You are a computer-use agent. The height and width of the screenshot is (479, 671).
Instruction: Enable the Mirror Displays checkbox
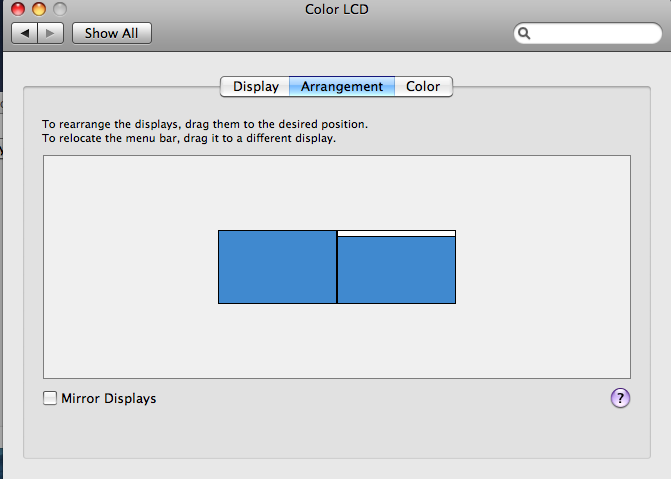[50, 398]
